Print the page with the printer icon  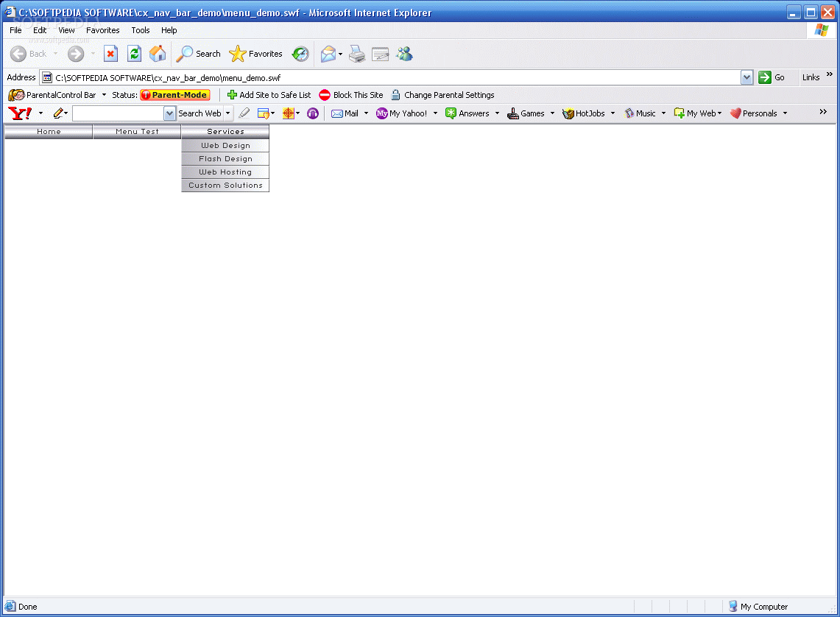coord(357,54)
